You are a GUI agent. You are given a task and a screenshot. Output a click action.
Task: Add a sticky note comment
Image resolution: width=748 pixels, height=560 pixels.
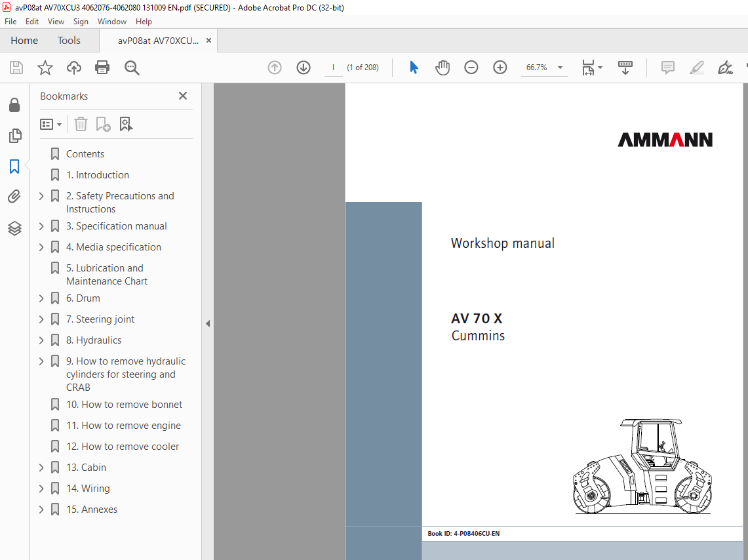tap(668, 68)
